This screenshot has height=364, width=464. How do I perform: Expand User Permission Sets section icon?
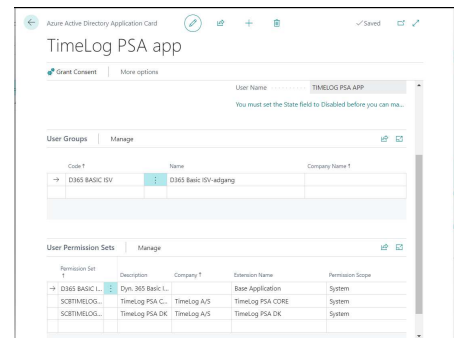[x=399, y=247]
